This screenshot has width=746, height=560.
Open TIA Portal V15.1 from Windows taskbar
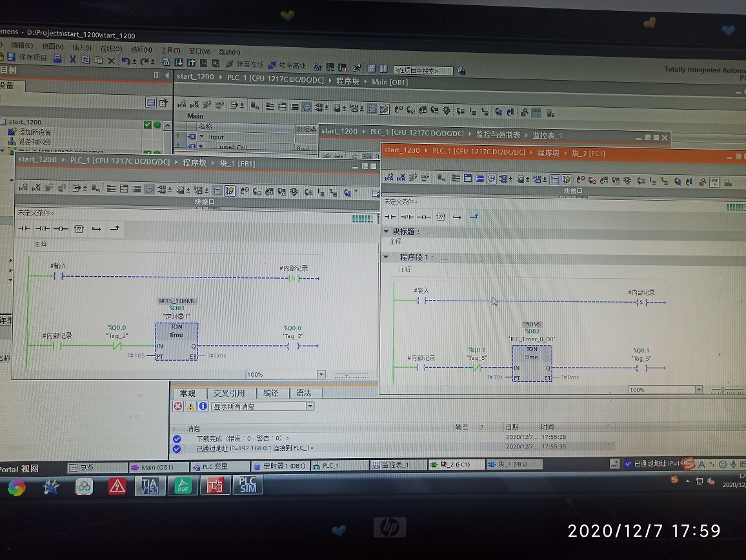[x=150, y=485]
